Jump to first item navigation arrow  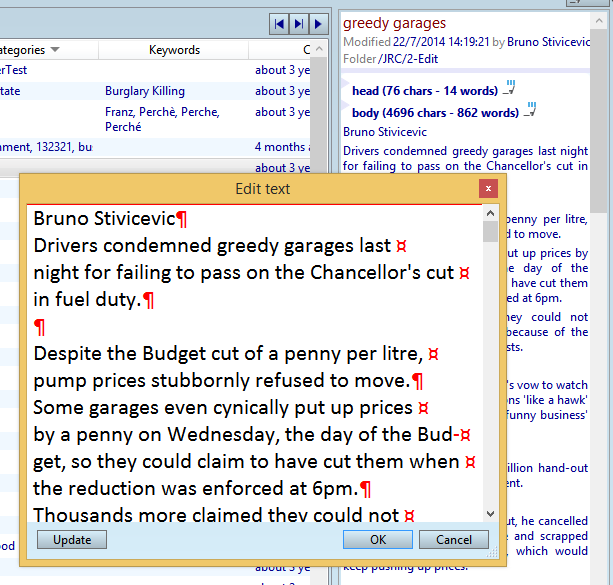tap(279, 24)
